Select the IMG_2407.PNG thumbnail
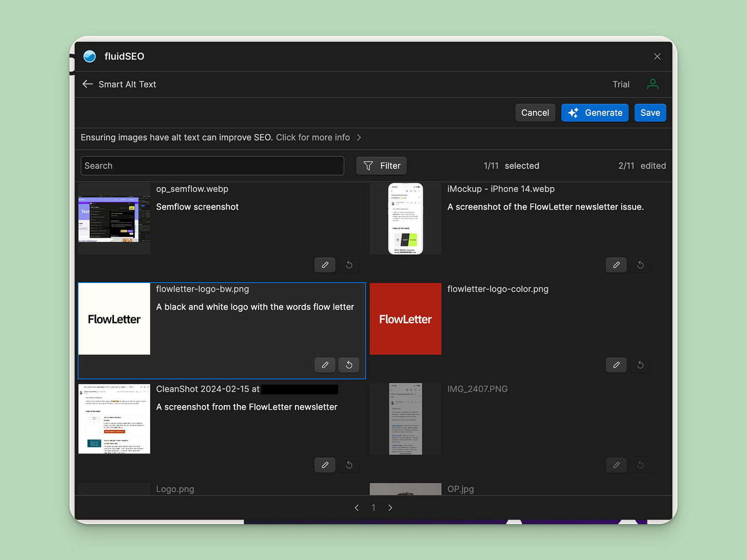Screen dimensions: 747x560 [405, 419]
